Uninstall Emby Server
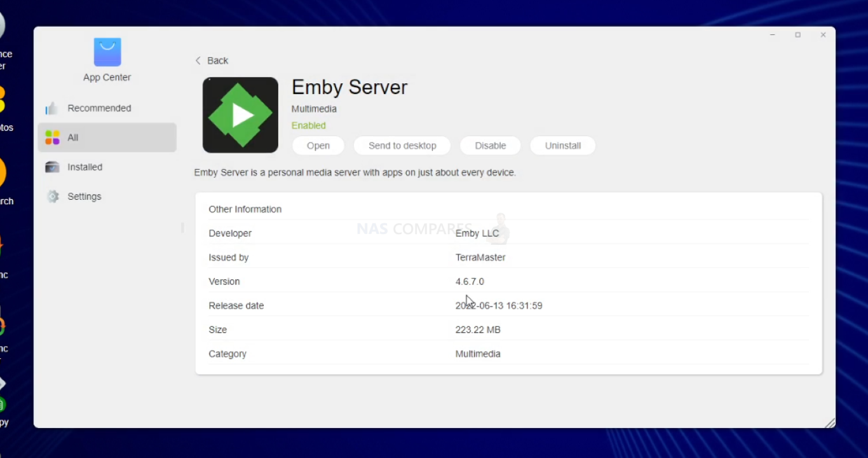 [563, 146]
